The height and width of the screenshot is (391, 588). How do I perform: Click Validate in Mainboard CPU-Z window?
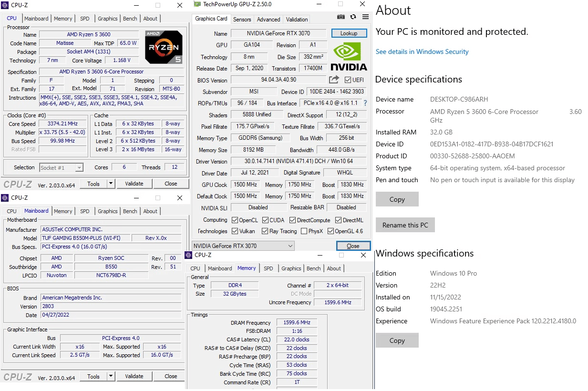point(134,376)
